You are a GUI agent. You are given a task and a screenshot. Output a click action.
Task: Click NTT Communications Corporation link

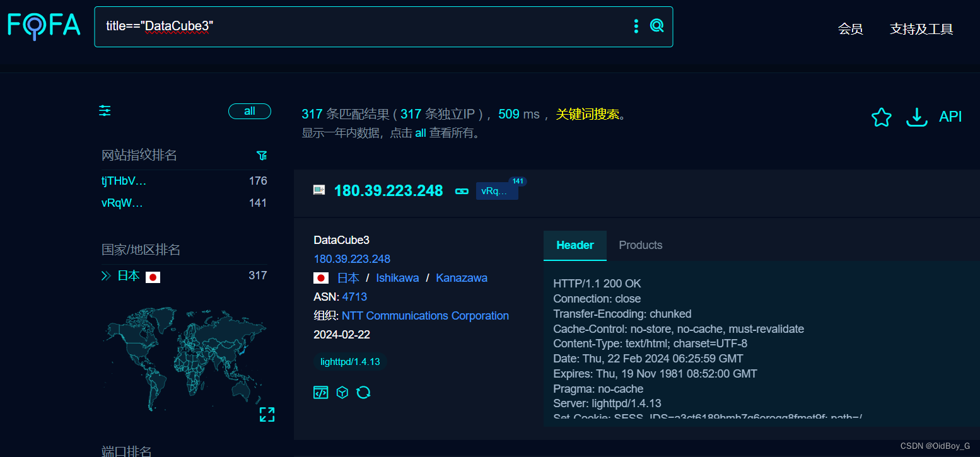[425, 316]
